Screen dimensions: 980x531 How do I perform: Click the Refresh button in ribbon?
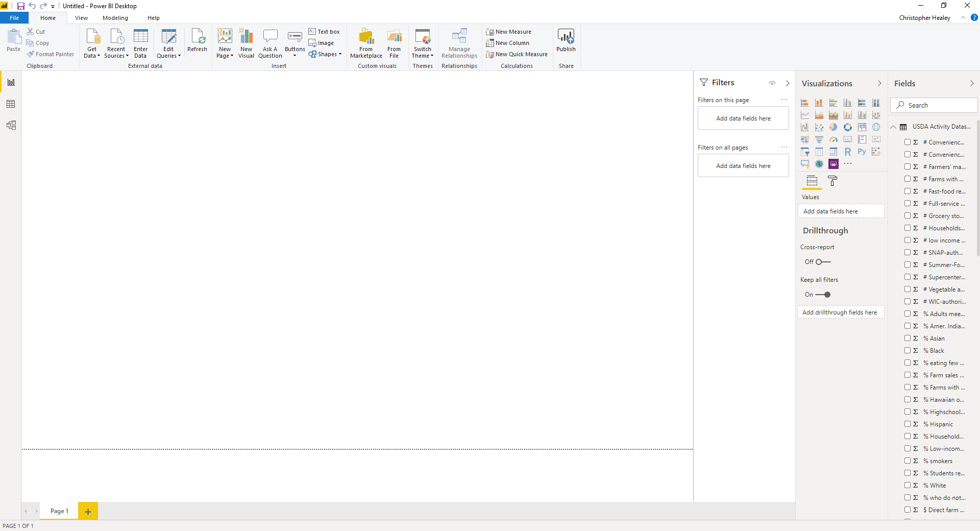197,41
